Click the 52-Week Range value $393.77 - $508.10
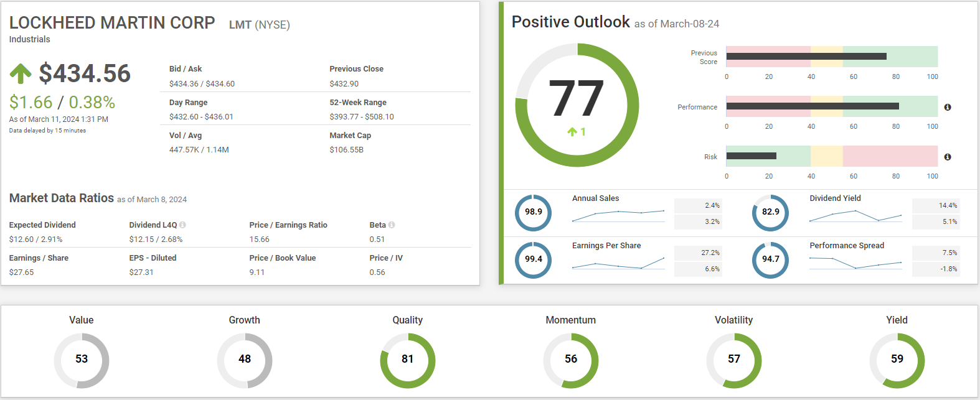 click(x=362, y=117)
